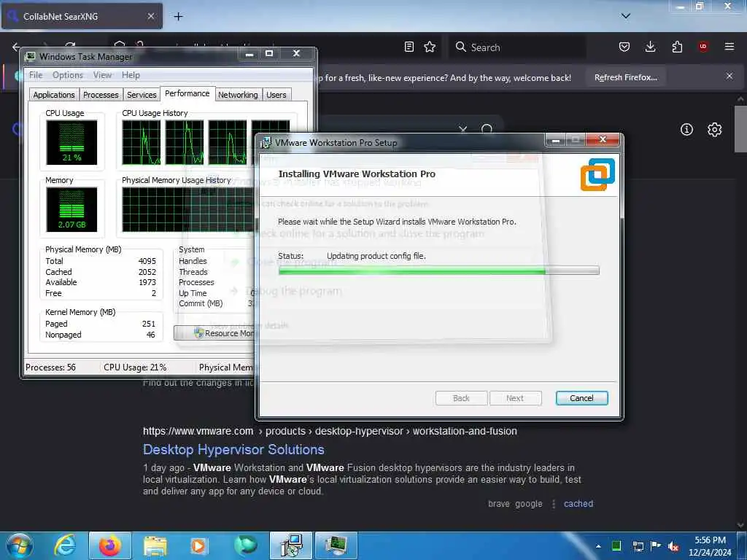Show hidden tray icons arrow
This screenshot has width=747, height=560.
(598, 546)
